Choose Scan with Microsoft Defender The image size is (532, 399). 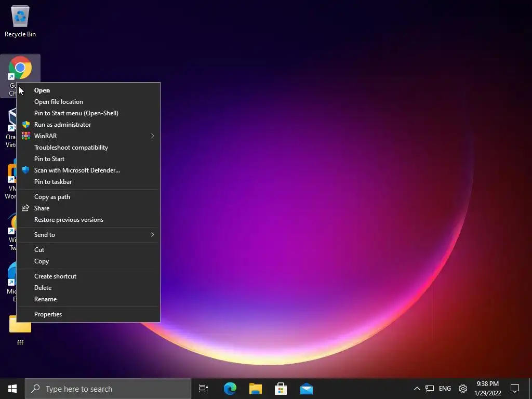tap(88, 170)
